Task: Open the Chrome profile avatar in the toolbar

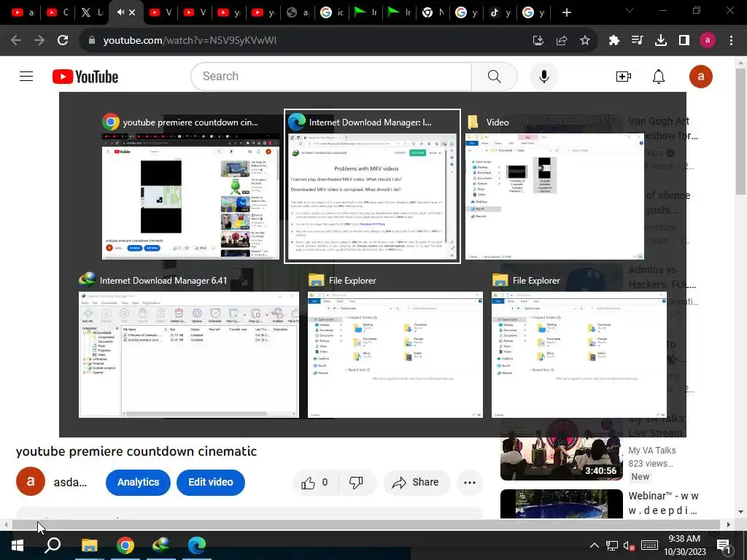Action: click(708, 41)
